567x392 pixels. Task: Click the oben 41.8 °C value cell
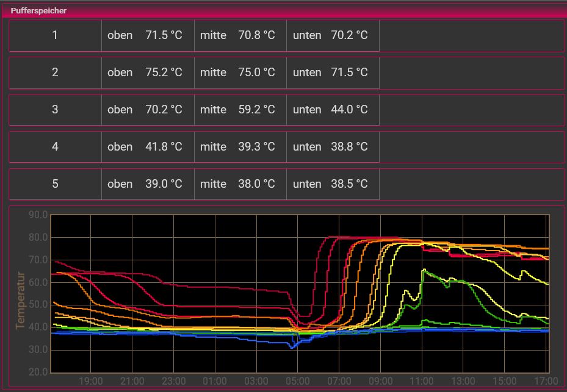[x=148, y=147]
